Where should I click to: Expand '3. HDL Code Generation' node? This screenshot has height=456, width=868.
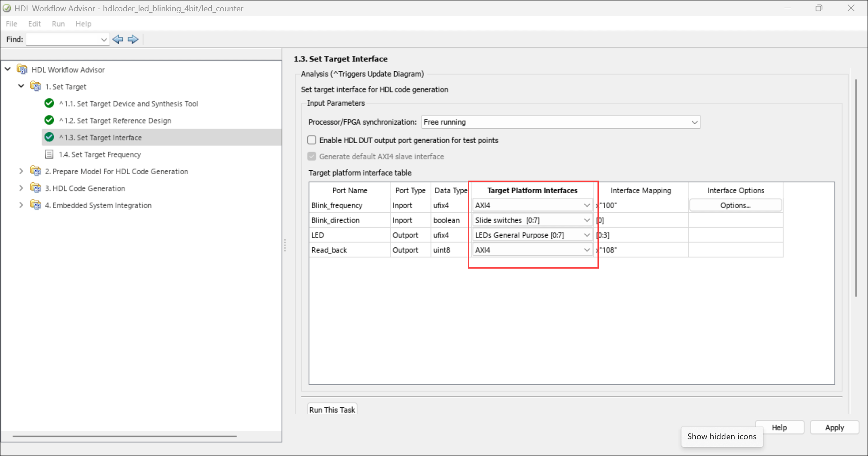(21, 188)
